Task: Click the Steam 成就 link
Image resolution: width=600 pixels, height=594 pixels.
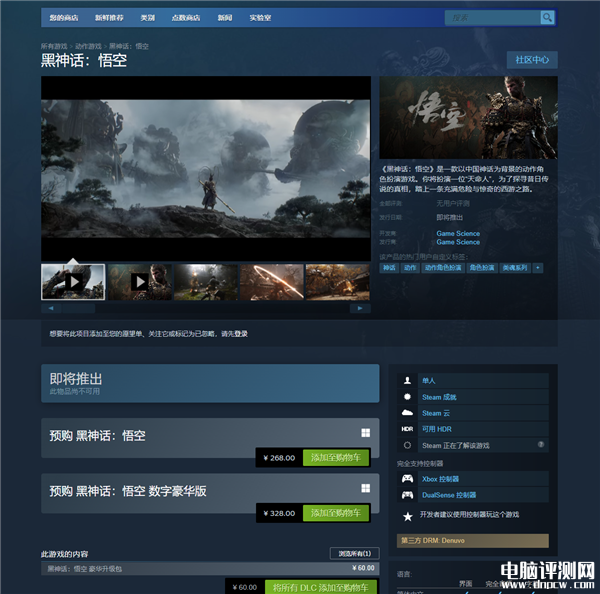Action: click(x=439, y=397)
